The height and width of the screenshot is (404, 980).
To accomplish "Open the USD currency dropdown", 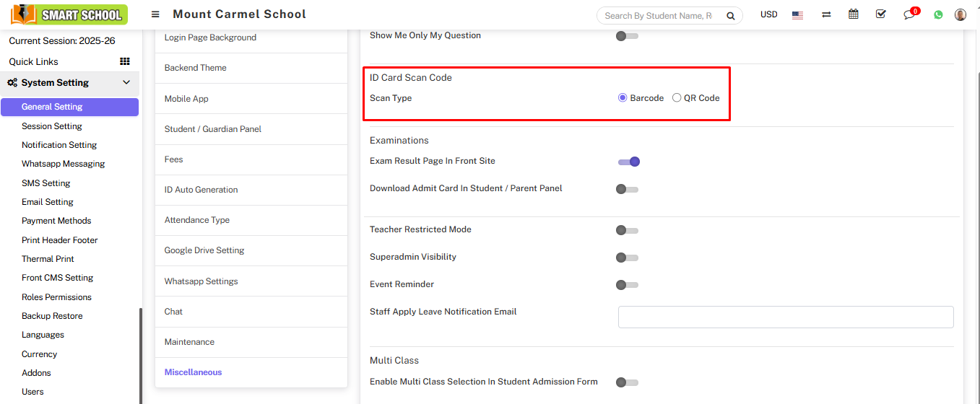I will 768,14.
